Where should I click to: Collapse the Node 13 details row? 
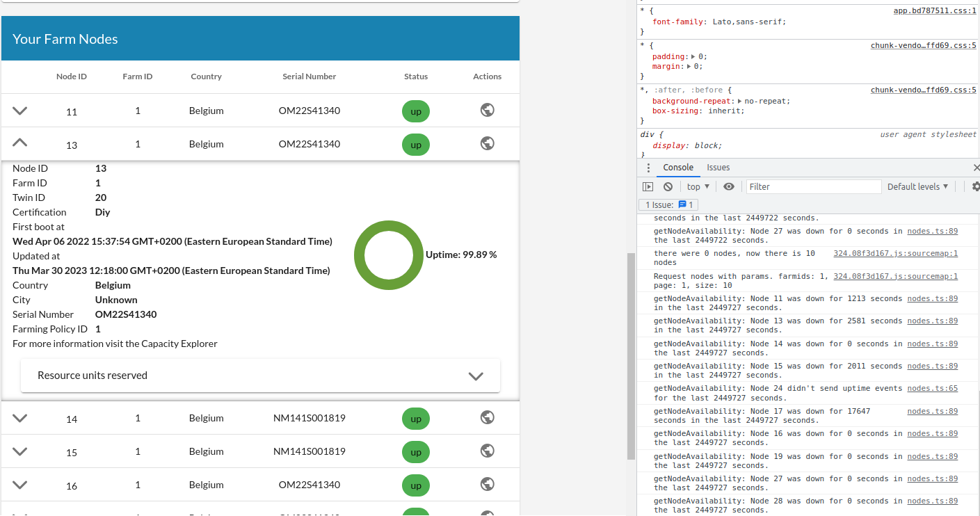coord(19,143)
